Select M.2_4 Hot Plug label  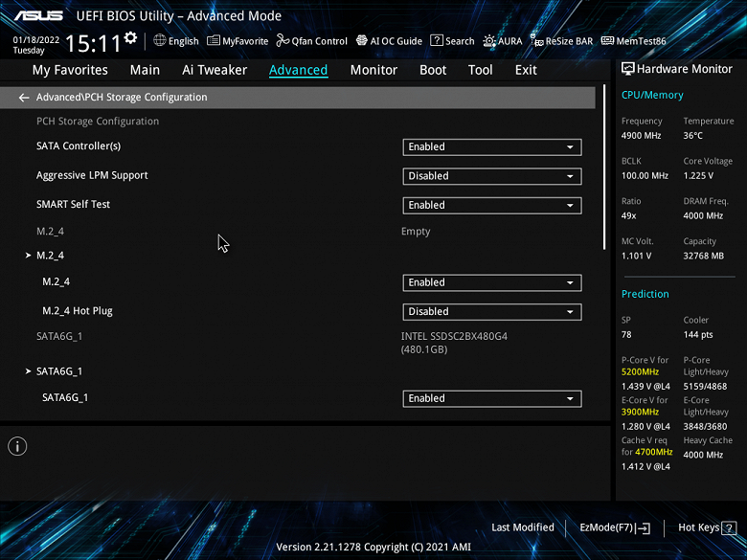(78, 311)
